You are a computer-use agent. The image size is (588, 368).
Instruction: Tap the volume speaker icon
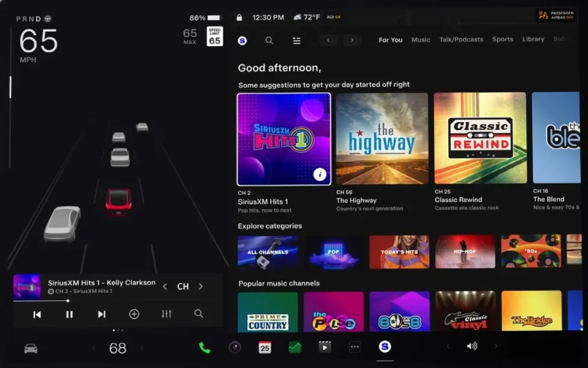(472, 346)
